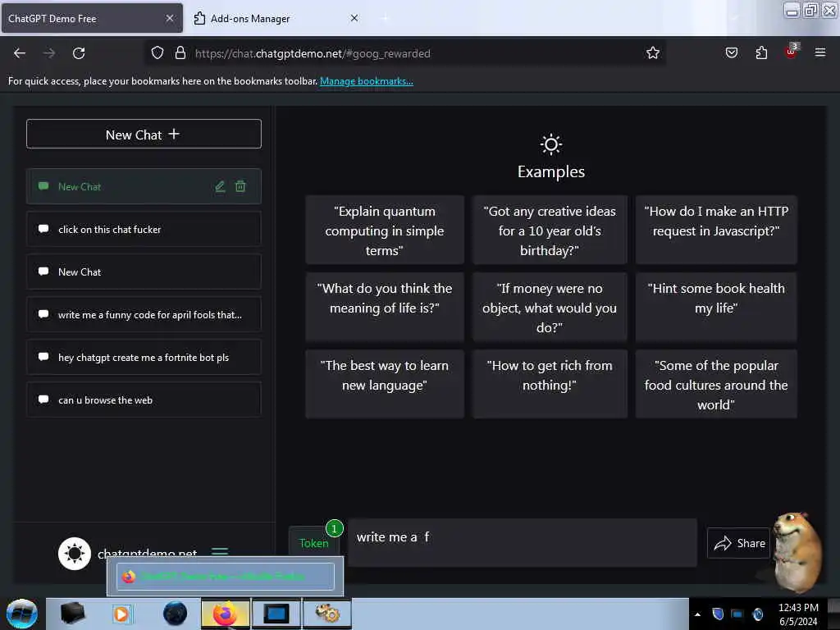The image size is (840, 630).
Task: Select example 'Explain quantum computing in simple terms'
Action: point(385,230)
